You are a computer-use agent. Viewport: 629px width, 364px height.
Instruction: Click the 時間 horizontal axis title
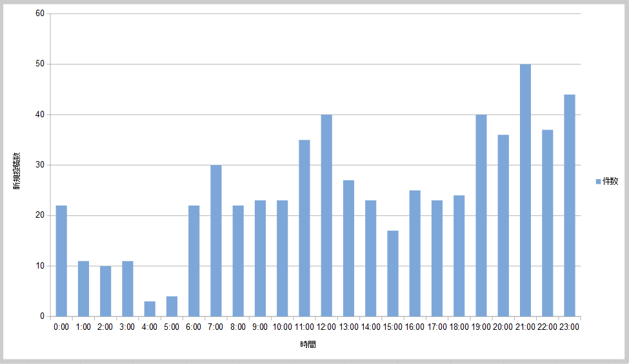pos(308,345)
